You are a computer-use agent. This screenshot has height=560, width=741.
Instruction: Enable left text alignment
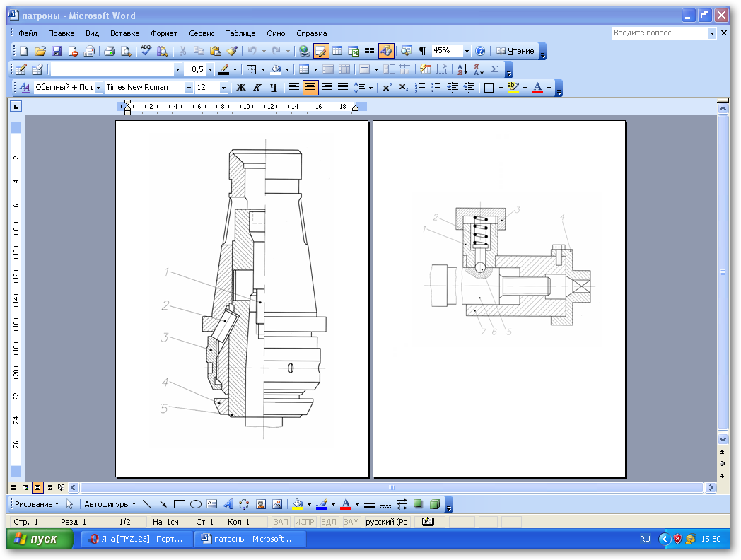pyautogui.click(x=293, y=88)
